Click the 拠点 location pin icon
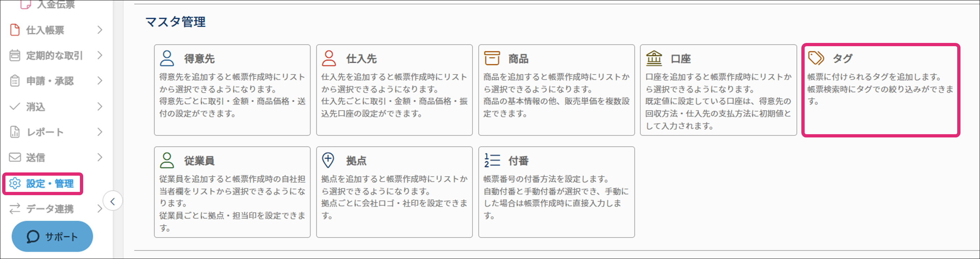This screenshot has height=259, width=980. click(328, 161)
